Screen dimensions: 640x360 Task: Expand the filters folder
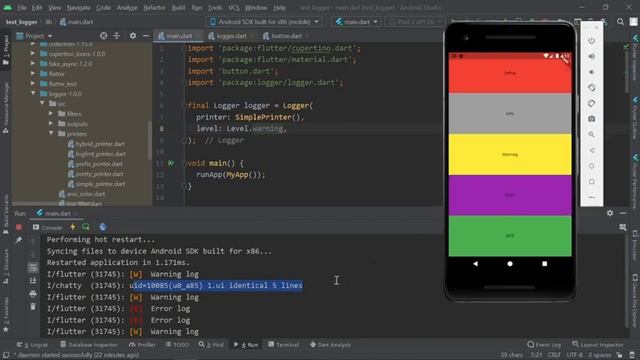[x=51, y=113]
